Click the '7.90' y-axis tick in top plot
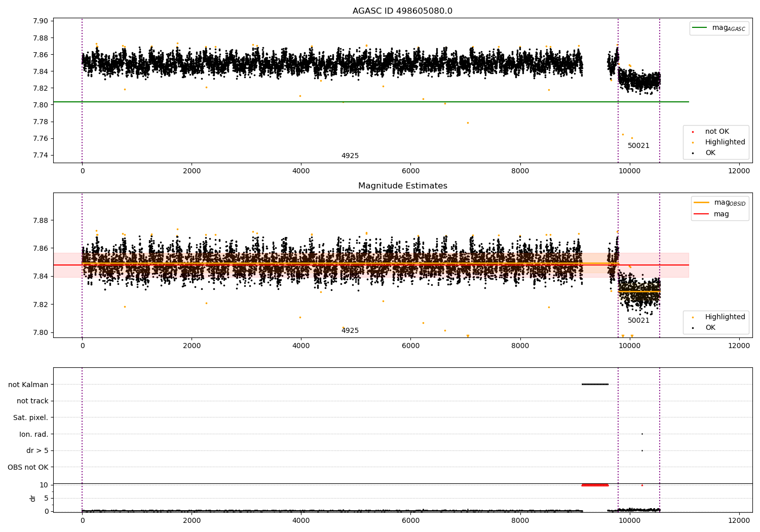 (x=40, y=21)
